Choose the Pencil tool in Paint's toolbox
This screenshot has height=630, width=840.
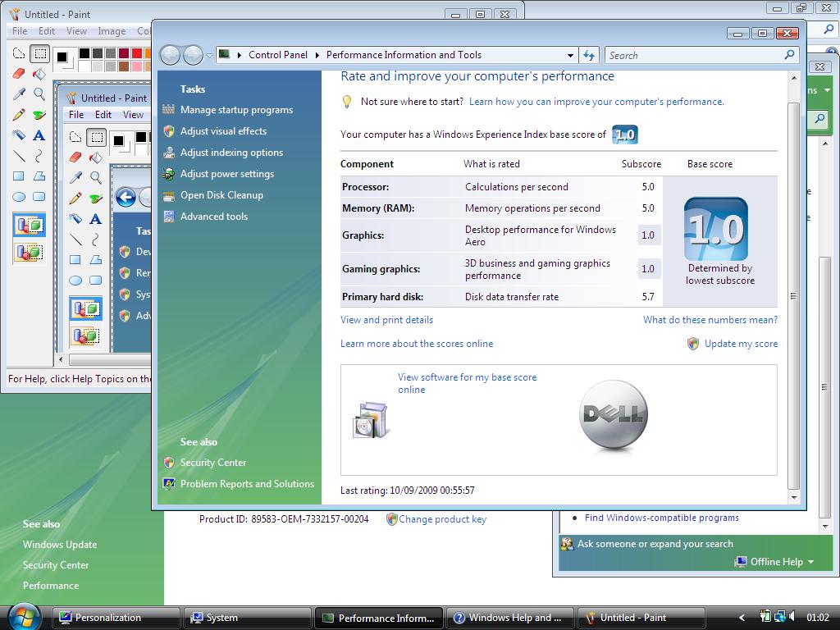click(x=19, y=115)
